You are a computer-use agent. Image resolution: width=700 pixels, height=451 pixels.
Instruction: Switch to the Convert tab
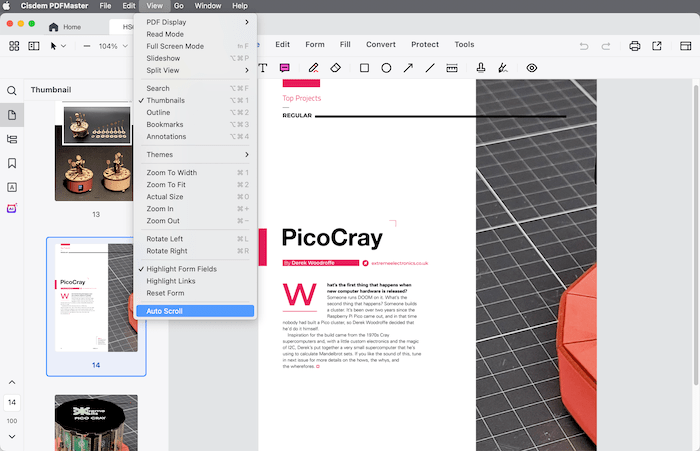click(x=380, y=45)
